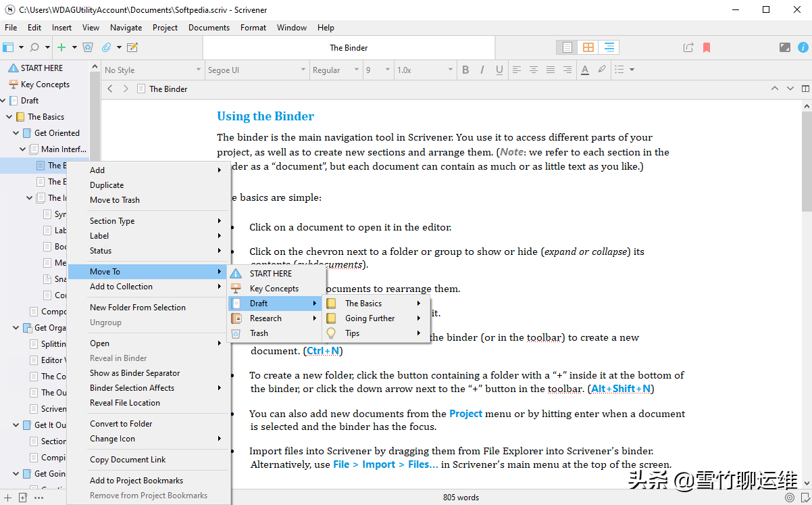Click the File > Import > Files... link

385,464
